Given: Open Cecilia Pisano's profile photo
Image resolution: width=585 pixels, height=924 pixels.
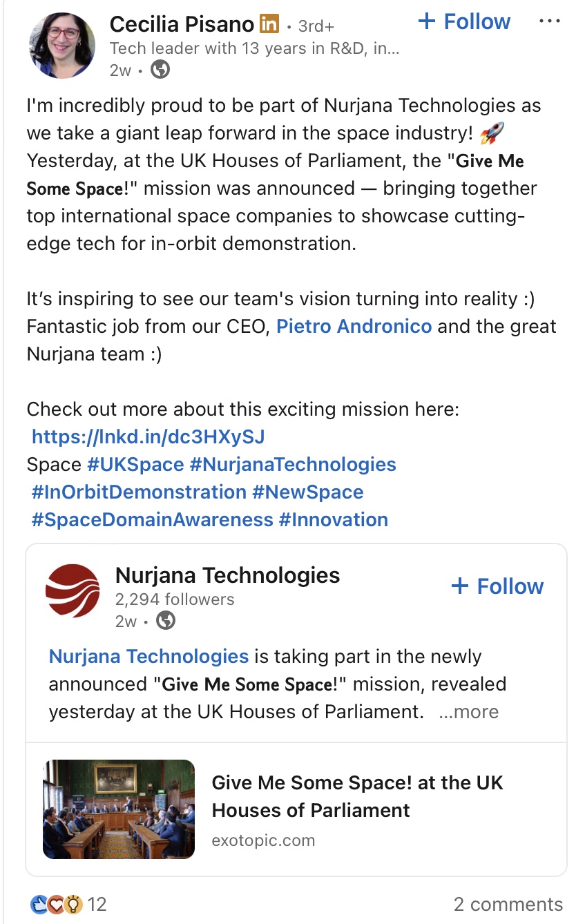Looking at the screenshot, I should click(x=61, y=45).
